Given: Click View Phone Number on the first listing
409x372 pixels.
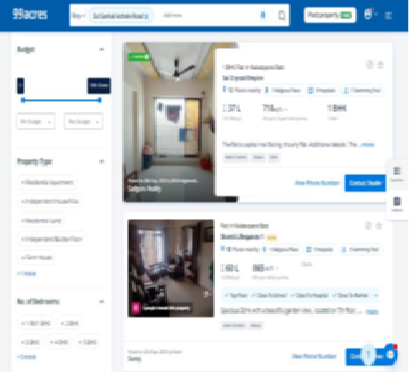Looking at the screenshot, I should coord(317,183).
